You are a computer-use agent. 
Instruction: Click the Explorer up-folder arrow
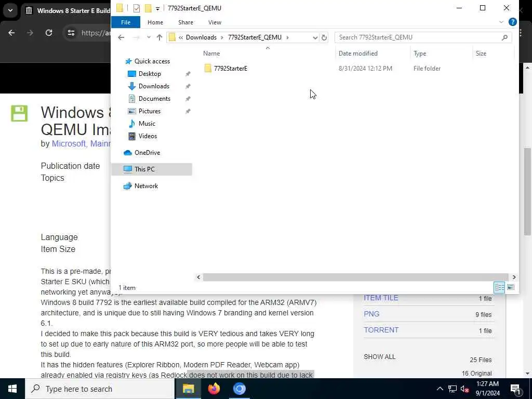(x=159, y=37)
